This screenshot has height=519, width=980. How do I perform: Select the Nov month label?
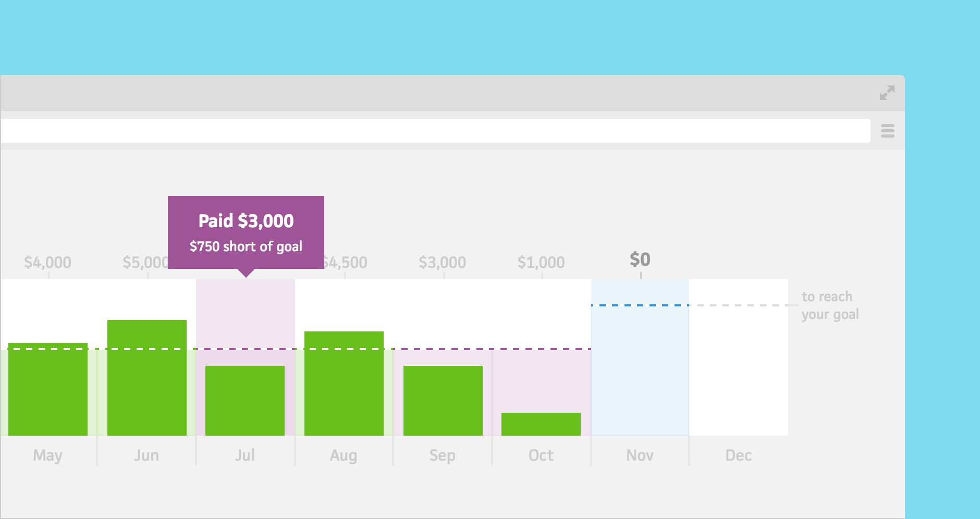pyautogui.click(x=639, y=455)
